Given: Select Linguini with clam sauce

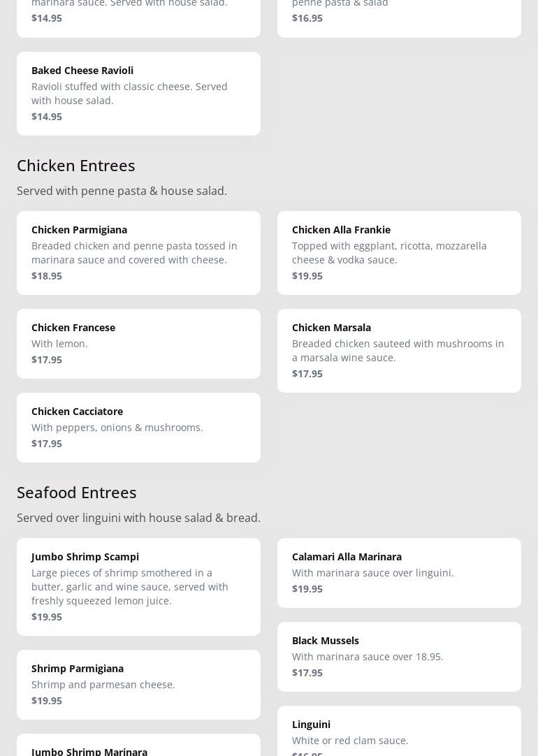Looking at the screenshot, I should coord(399,732).
